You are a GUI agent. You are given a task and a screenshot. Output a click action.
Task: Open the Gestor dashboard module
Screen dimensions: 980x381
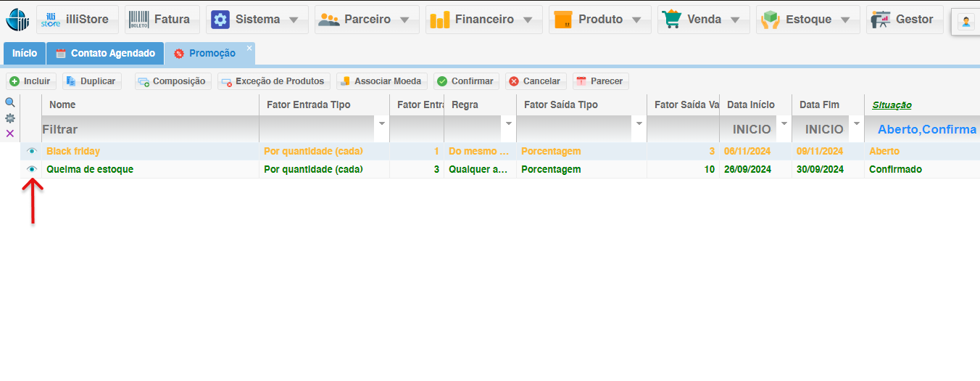coord(905,20)
